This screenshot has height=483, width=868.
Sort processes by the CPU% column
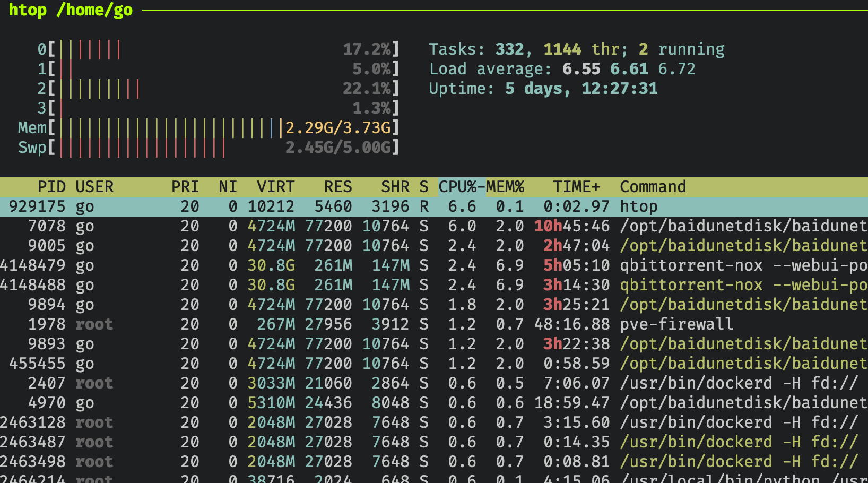459,187
